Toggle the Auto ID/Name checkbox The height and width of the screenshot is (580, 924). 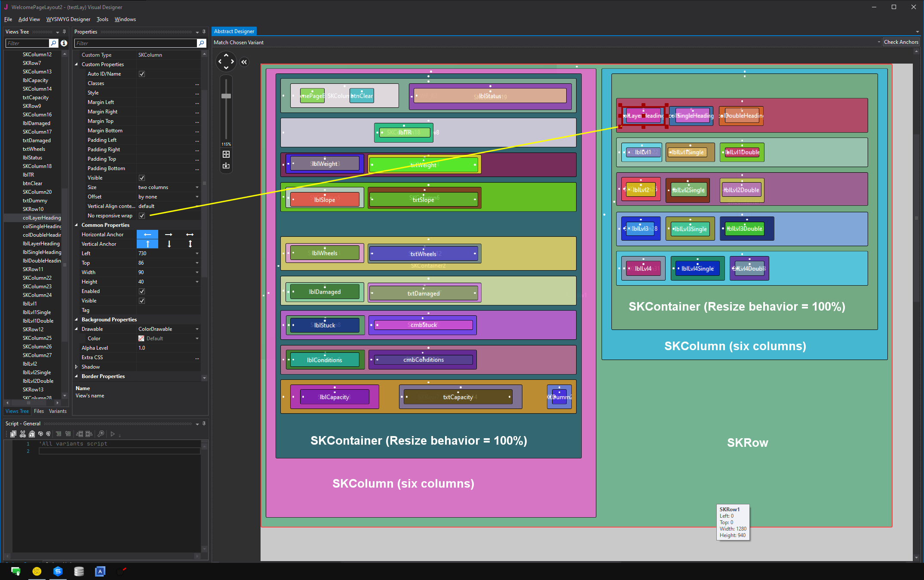click(142, 74)
